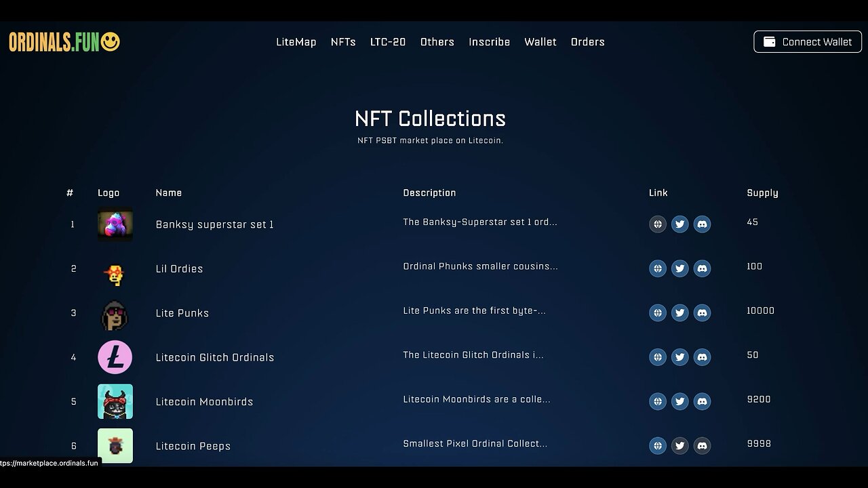The height and width of the screenshot is (488, 868).
Task: Click the Supply column header
Action: 763,192
